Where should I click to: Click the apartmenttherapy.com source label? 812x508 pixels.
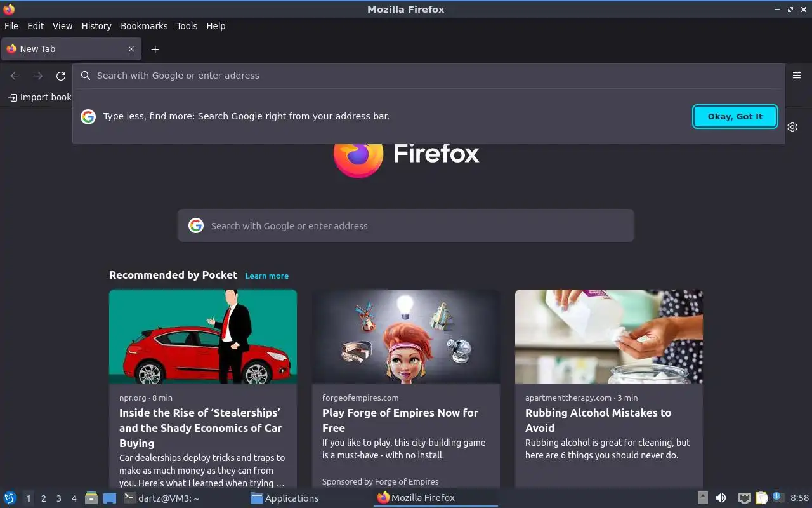coord(568,398)
